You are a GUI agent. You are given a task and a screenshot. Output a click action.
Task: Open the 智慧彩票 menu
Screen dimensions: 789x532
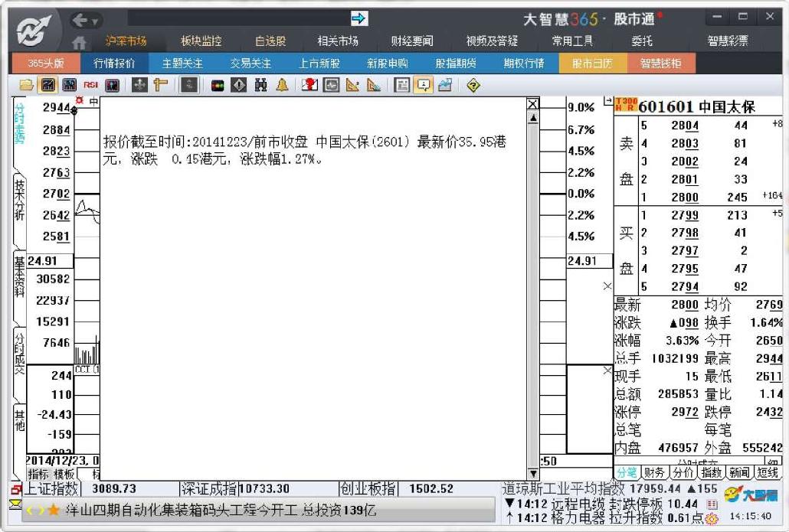[728, 41]
